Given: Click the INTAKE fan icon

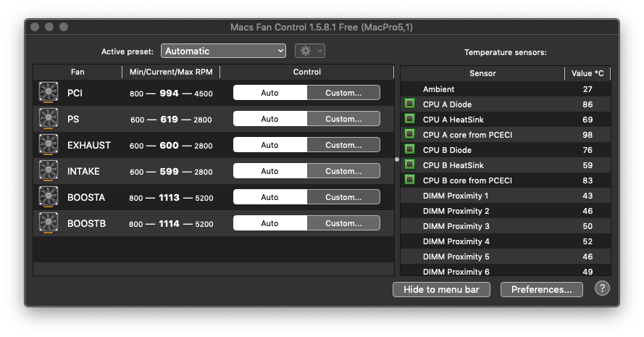Looking at the screenshot, I should pyautogui.click(x=49, y=171).
